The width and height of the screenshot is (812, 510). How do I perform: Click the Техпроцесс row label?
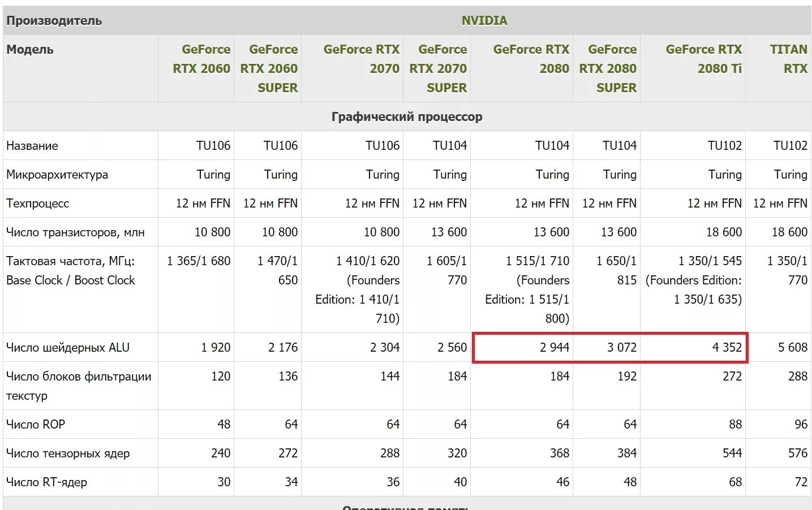click(37, 204)
